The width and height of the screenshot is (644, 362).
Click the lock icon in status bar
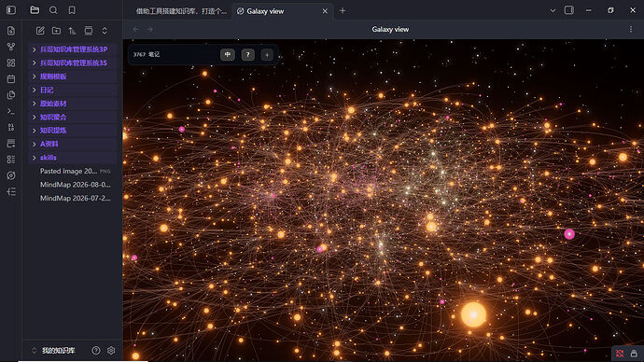tap(634, 354)
